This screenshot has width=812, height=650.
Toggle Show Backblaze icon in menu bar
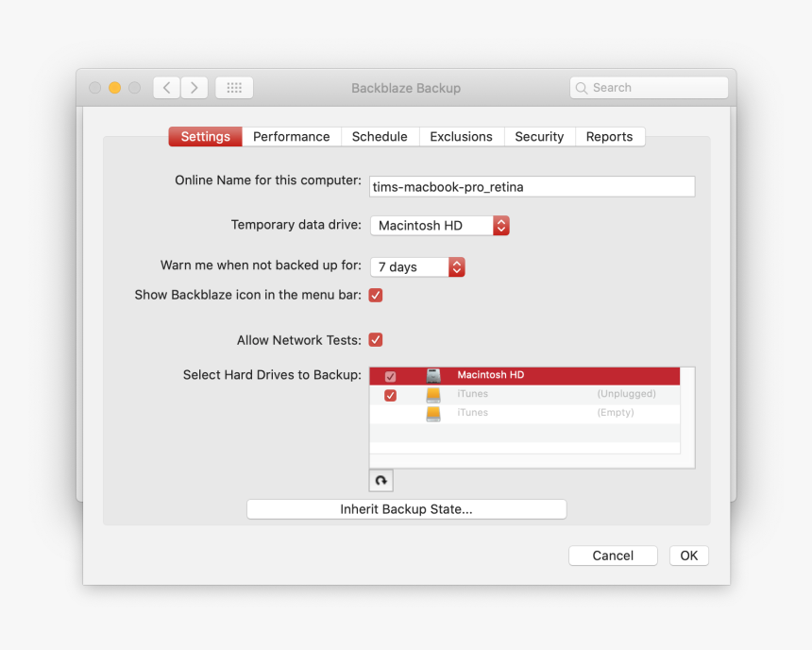(376, 296)
